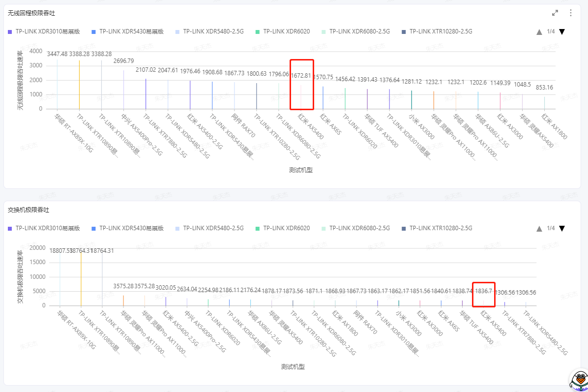This screenshot has width=588, height=392.
Task: Click the 1048.5 value label
Action: (x=523, y=85)
